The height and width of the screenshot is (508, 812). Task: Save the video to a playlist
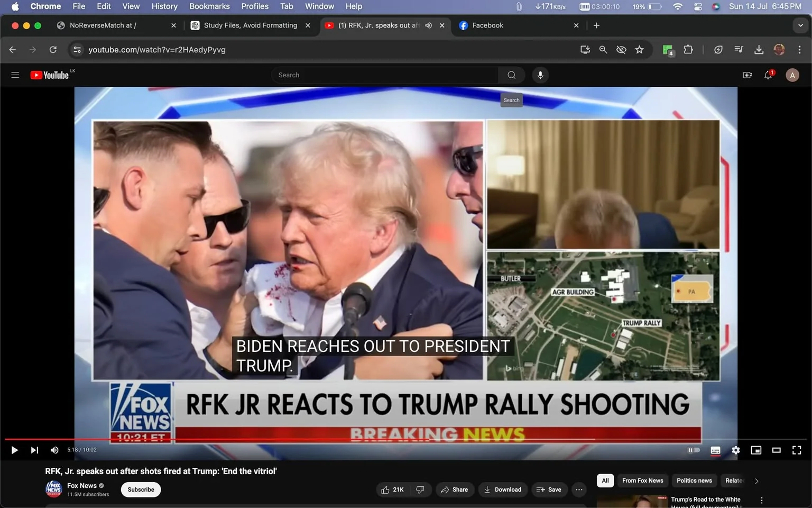(549, 489)
